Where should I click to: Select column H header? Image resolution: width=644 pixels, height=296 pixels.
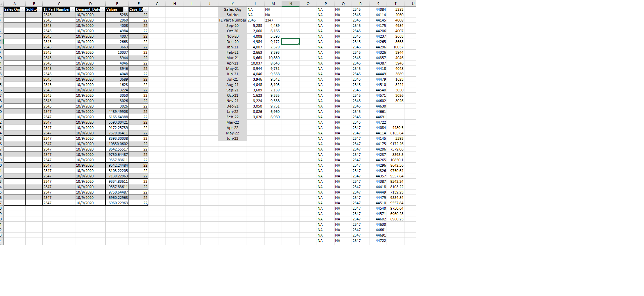tap(175, 4)
